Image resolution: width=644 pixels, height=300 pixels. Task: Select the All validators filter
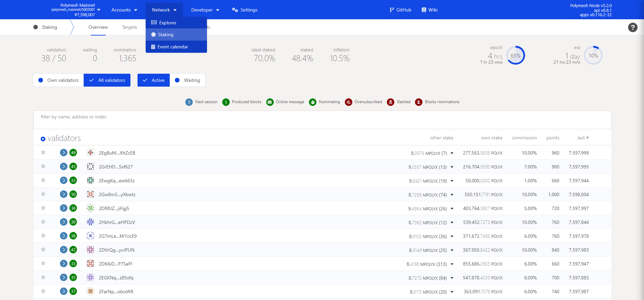click(107, 80)
